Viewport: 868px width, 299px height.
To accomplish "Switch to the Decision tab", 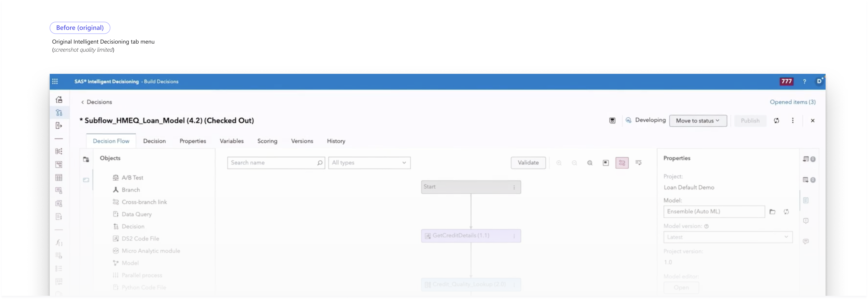I will (154, 141).
